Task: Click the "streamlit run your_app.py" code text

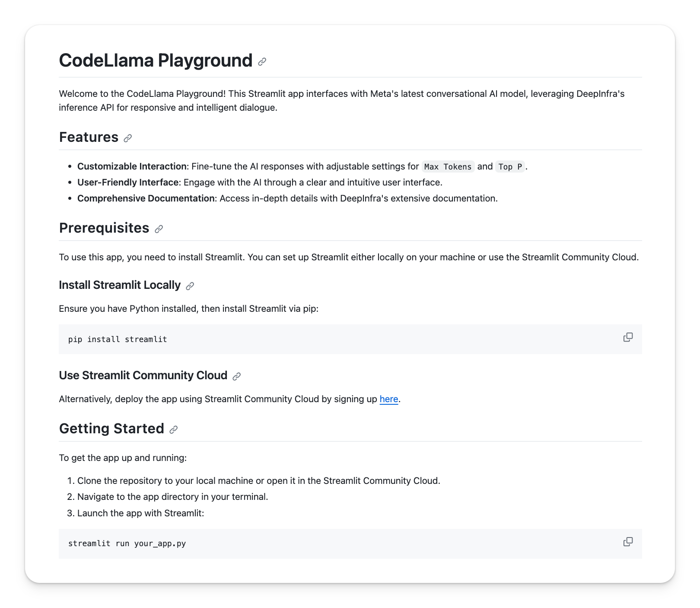Action: [x=127, y=544]
